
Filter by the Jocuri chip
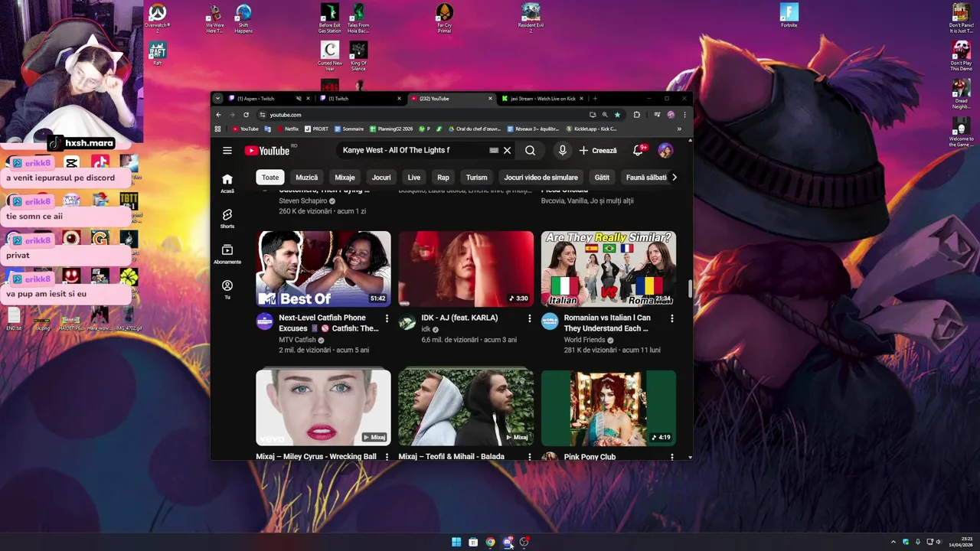[381, 178]
